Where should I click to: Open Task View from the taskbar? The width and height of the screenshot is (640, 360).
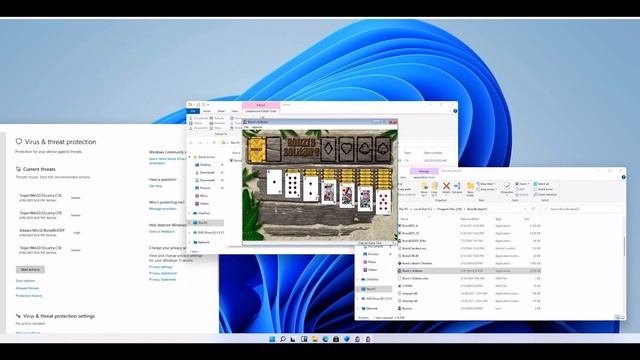(x=293, y=339)
